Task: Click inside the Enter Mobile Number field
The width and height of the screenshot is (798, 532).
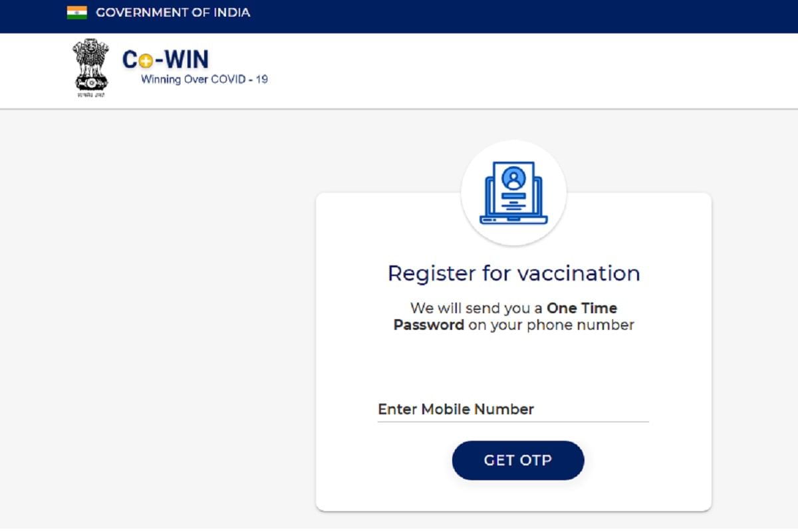Action: 512,409
